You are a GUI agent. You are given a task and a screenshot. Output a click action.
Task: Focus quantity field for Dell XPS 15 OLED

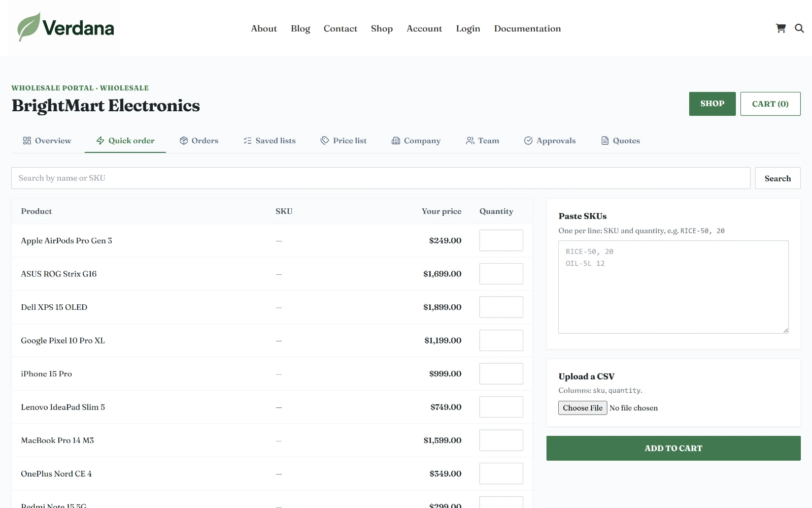(501, 307)
